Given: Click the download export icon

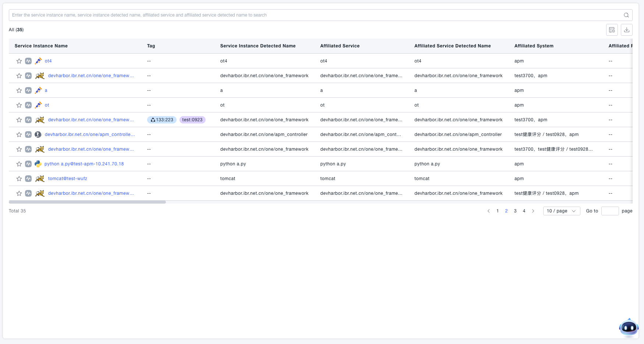Looking at the screenshot, I should [627, 30].
